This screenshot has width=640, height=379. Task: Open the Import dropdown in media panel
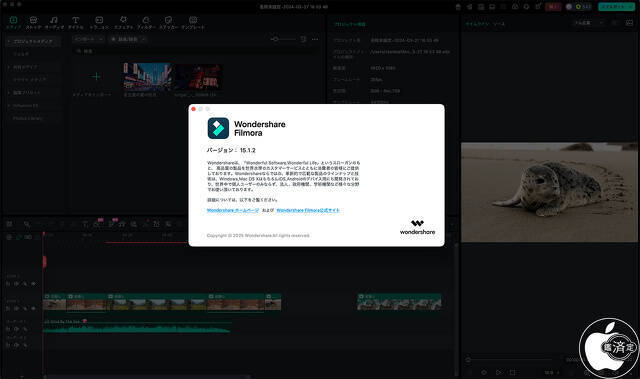point(89,39)
